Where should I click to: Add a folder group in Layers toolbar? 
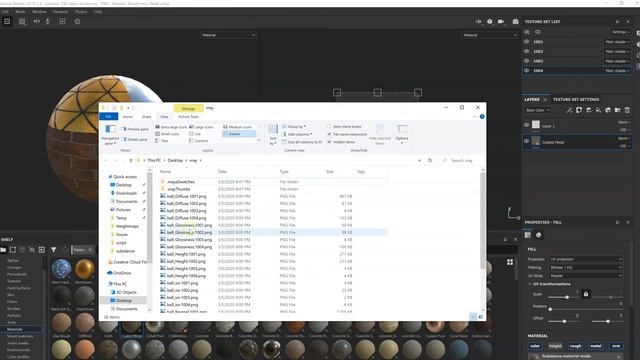618,110
